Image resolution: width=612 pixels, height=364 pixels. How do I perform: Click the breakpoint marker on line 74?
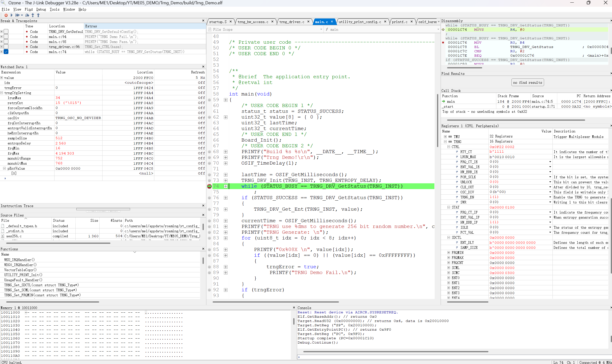coord(209,186)
